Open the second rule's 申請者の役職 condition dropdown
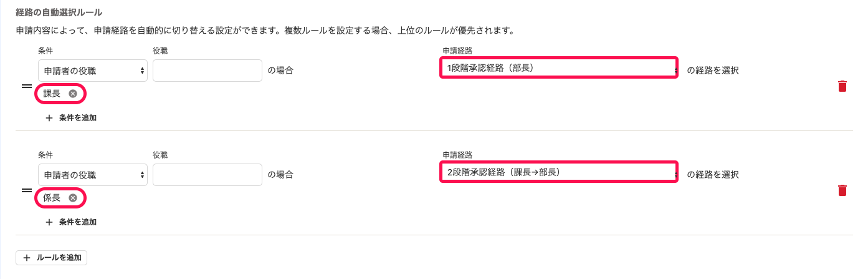This screenshot has width=868, height=279. 93,175
